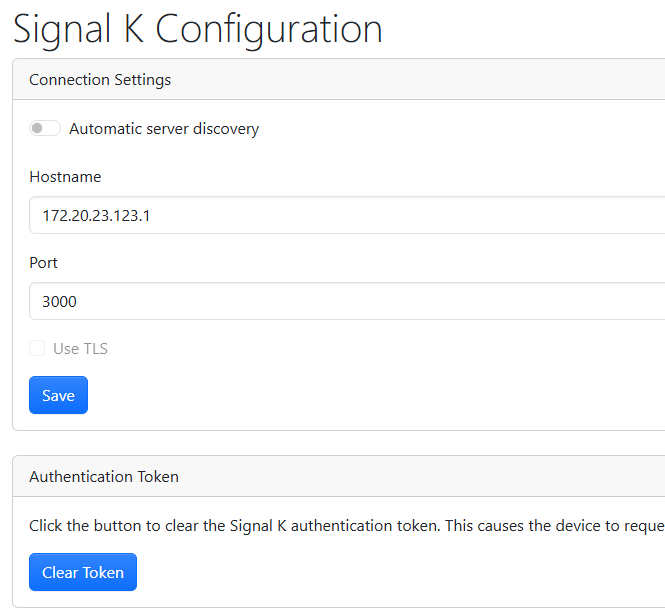The image size is (665, 609).
Task: Click the Automatic server discovery label
Action: click(x=164, y=129)
